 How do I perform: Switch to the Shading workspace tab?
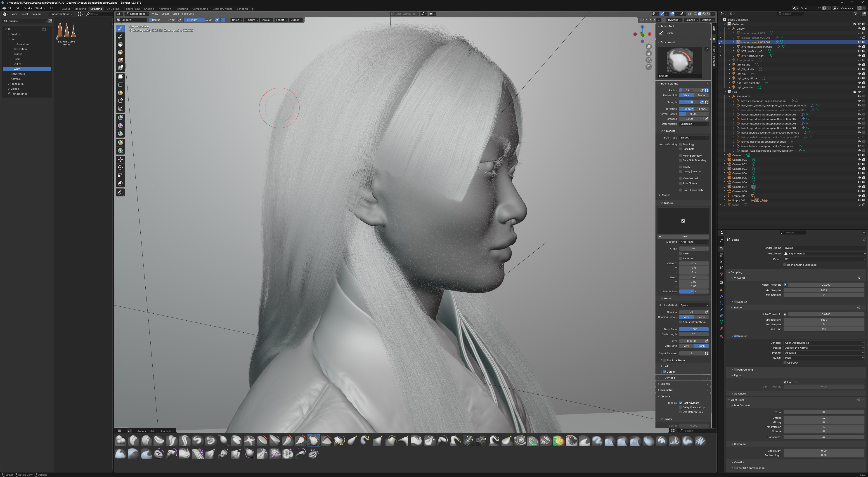pyautogui.click(x=149, y=9)
